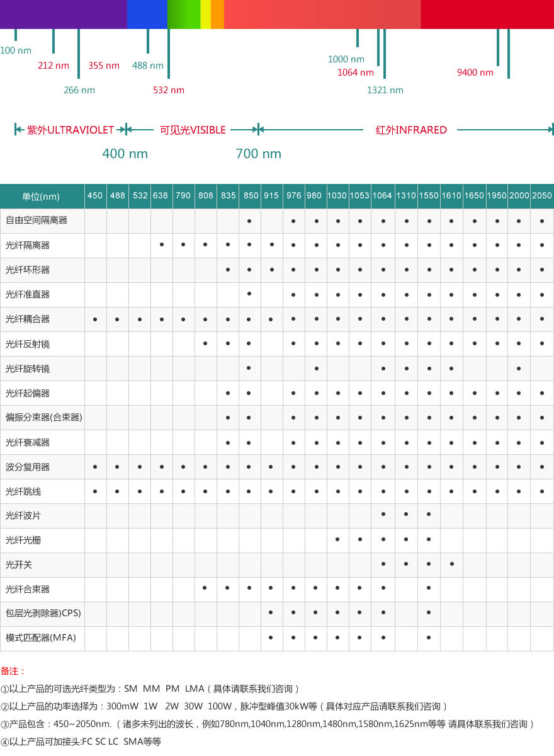Click the 700 nm boundary label
This screenshot has height=756, width=554.
coord(258,154)
